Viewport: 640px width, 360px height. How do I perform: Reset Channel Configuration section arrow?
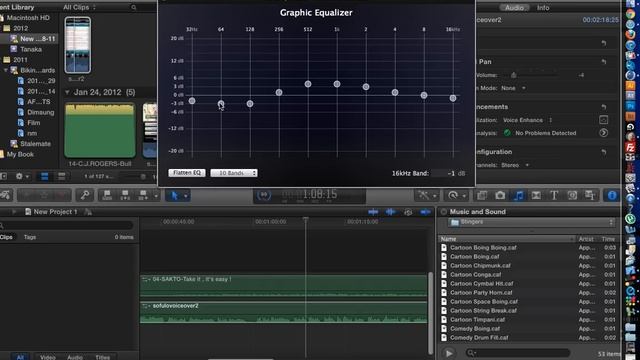coord(604,152)
